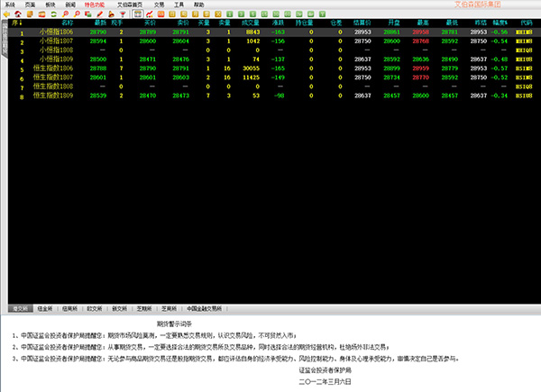Select the green 30-minute period icon
The height and width of the screenshot is (392, 541).
point(276,14)
